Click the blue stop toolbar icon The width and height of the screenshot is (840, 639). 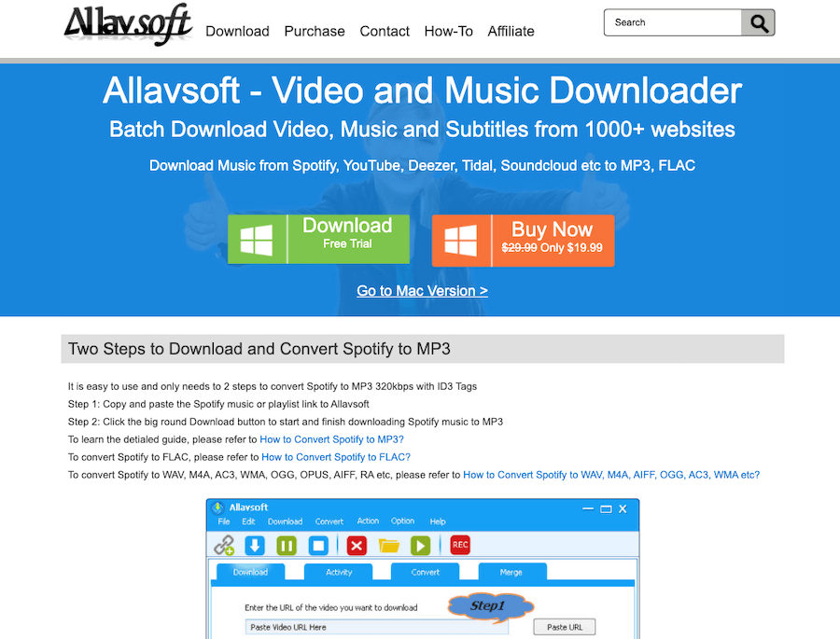[318, 546]
